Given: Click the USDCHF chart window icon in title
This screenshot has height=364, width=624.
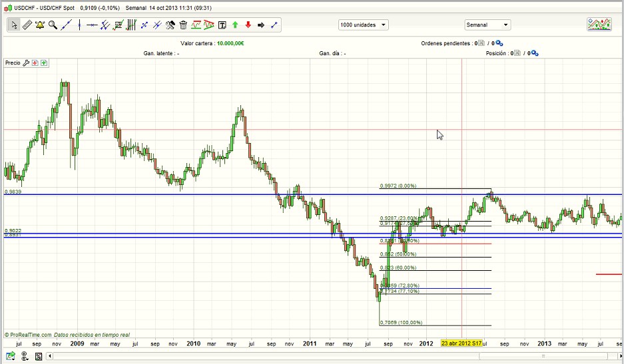Looking at the screenshot, I should click(x=8, y=8).
